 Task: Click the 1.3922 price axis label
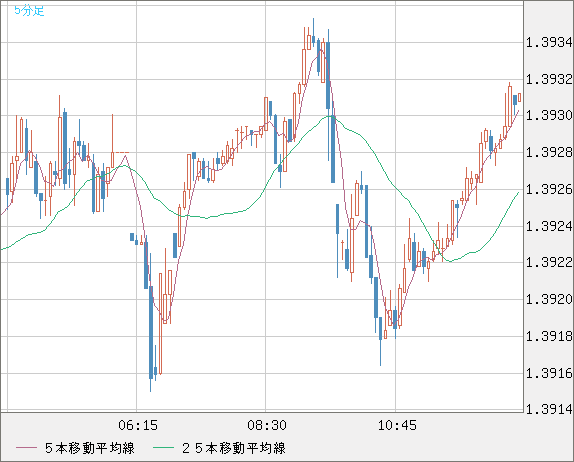pyautogui.click(x=549, y=262)
